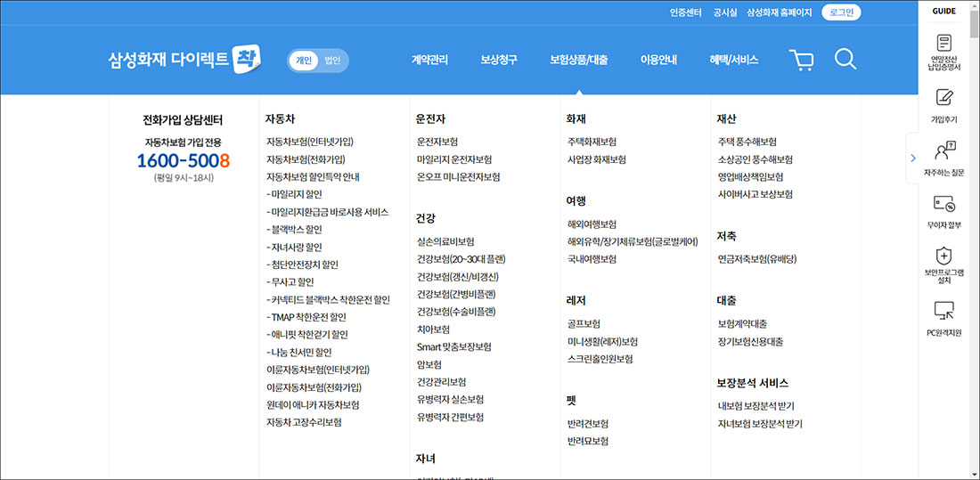The width and height of the screenshot is (980, 480).
Task: Open 반려견보험 link
Action: 587,423
